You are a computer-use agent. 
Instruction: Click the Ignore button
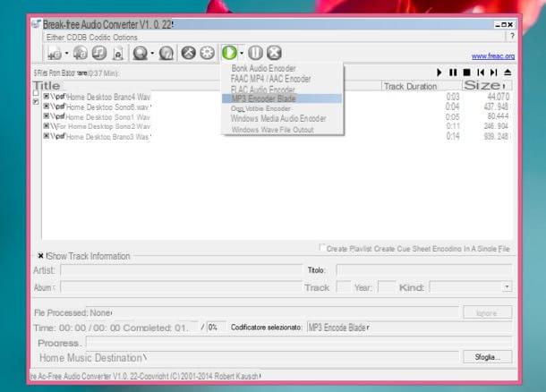[488, 312]
